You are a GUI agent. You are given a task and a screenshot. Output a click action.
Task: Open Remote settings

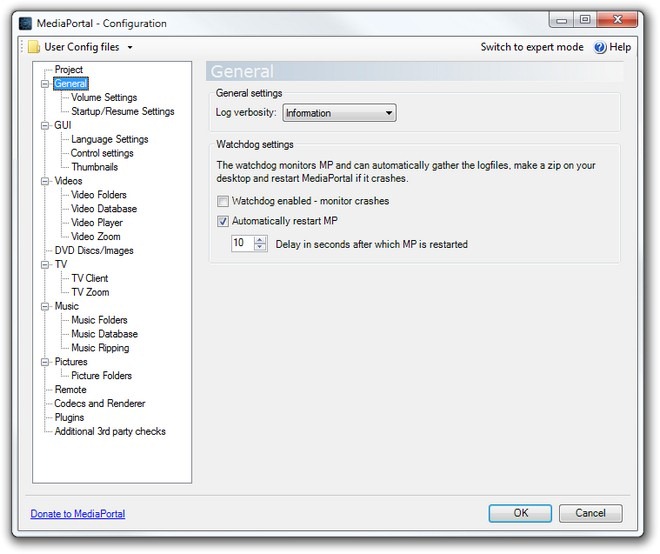click(70, 389)
